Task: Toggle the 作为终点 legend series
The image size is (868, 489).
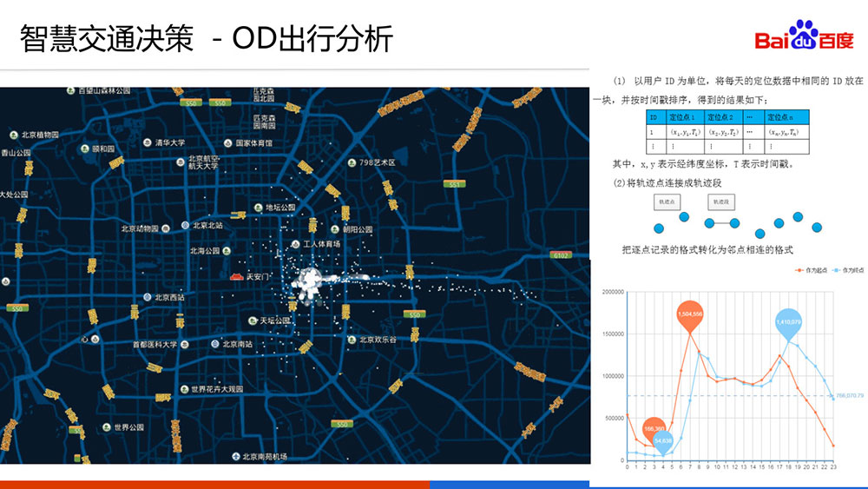Action: 848,270
